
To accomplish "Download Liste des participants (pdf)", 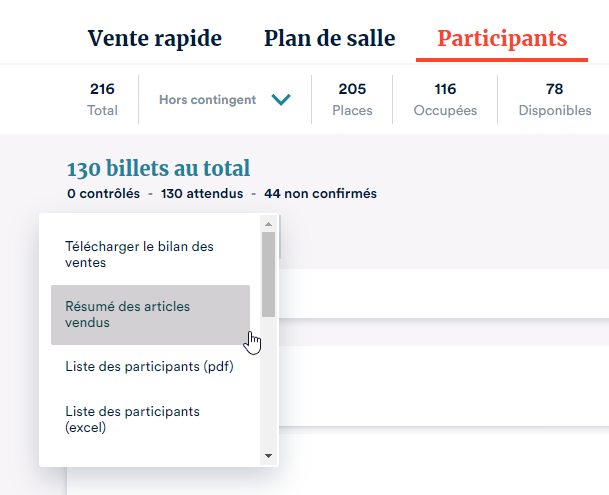I will coord(149,367).
